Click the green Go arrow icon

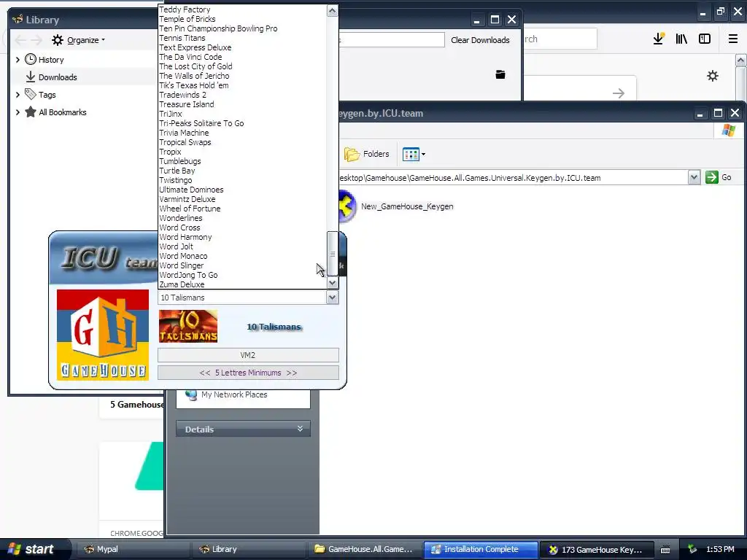[712, 177]
